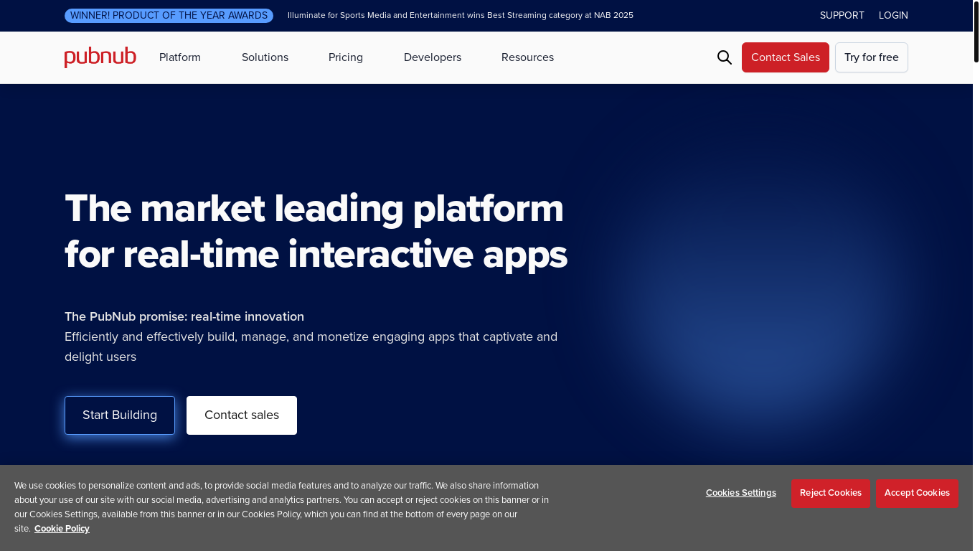Click the Illuminate NAB 2025 announcement text
980x551 pixels.
pyautogui.click(x=461, y=15)
